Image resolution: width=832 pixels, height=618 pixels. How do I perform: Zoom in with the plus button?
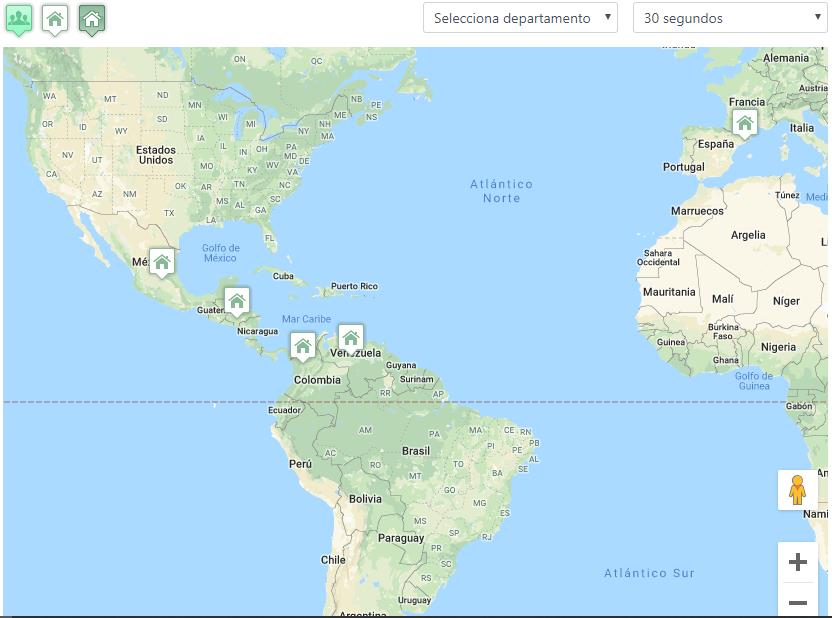pos(797,562)
